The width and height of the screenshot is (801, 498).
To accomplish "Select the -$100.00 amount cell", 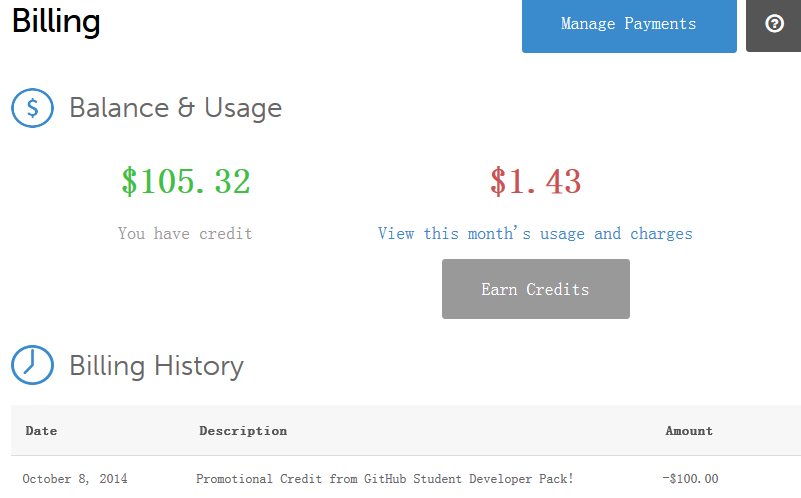I will (690, 479).
